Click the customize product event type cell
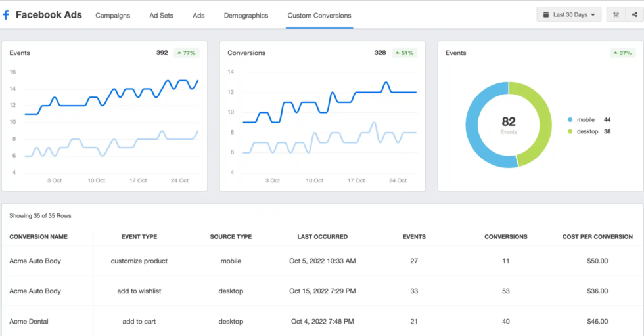The image size is (644, 336). [x=139, y=261]
